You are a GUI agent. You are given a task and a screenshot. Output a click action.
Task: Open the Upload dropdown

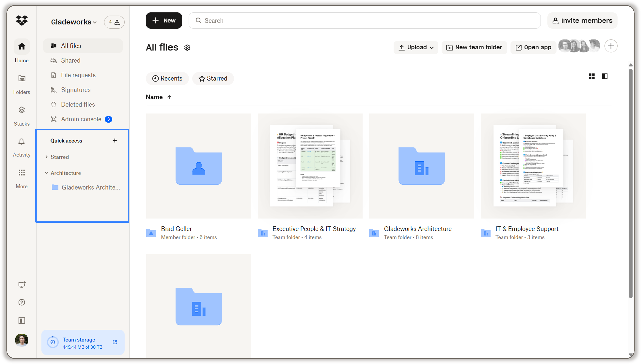tap(416, 48)
